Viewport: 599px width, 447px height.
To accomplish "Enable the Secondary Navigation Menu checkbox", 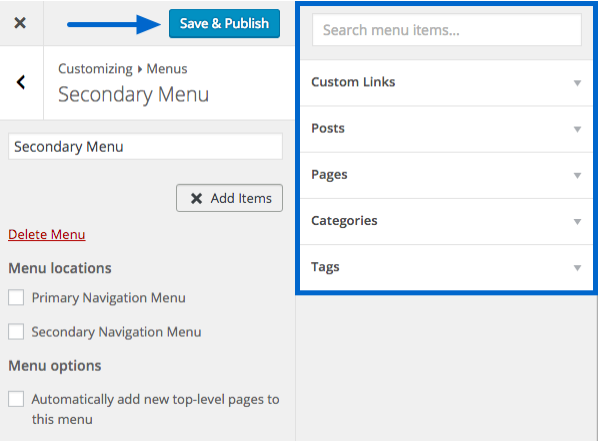I will [16, 332].
